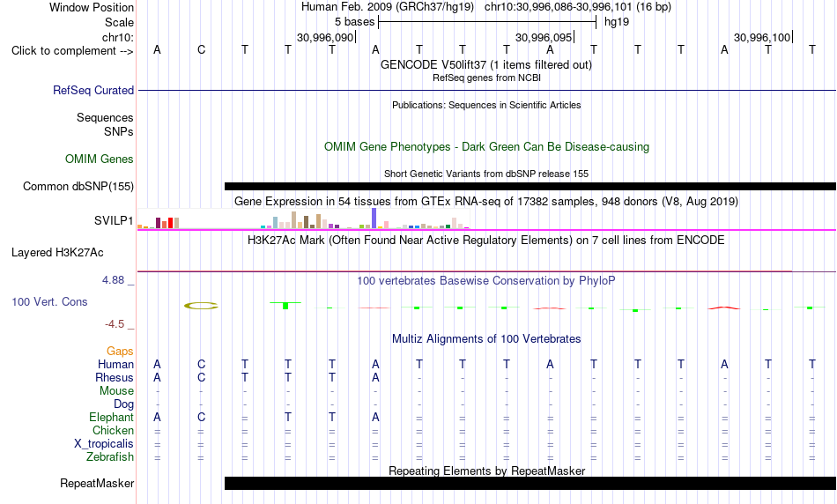Viewport: 837px width, 504px height.
Task: Click the 'C' base in the complement sequence row
Action: (201, 49)
